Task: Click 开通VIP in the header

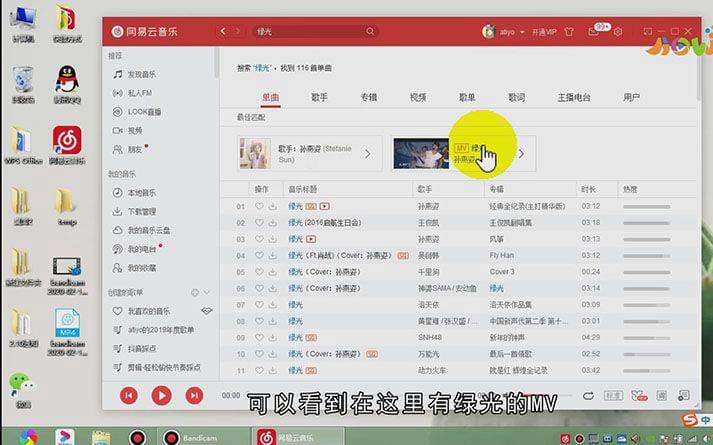Action: click(544, 32)
